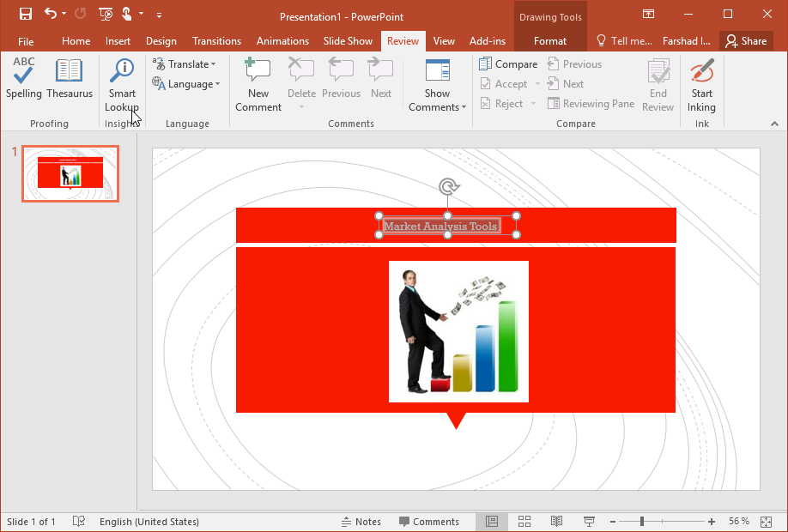Open the File tab

click(x=26, y=41)
